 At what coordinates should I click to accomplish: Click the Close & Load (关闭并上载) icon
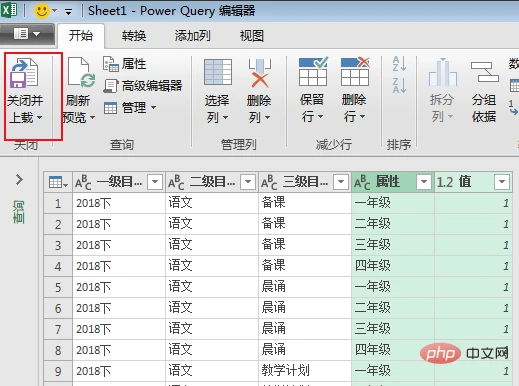tap(24, 73)
